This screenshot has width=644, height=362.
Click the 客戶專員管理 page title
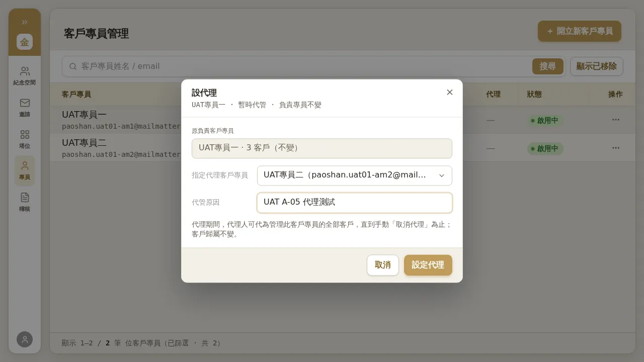96,34
